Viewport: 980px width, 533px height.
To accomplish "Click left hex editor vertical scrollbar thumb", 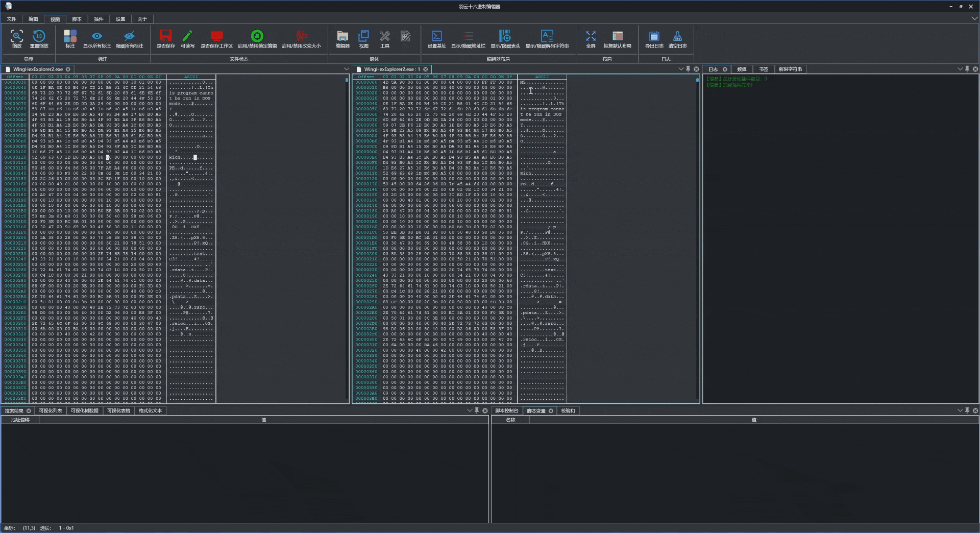I will 347,80.
